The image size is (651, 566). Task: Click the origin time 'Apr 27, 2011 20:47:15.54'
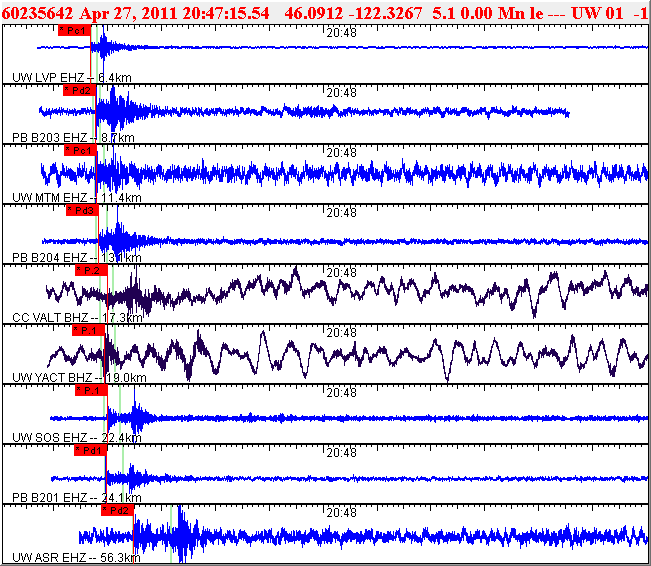pos(174,13)
